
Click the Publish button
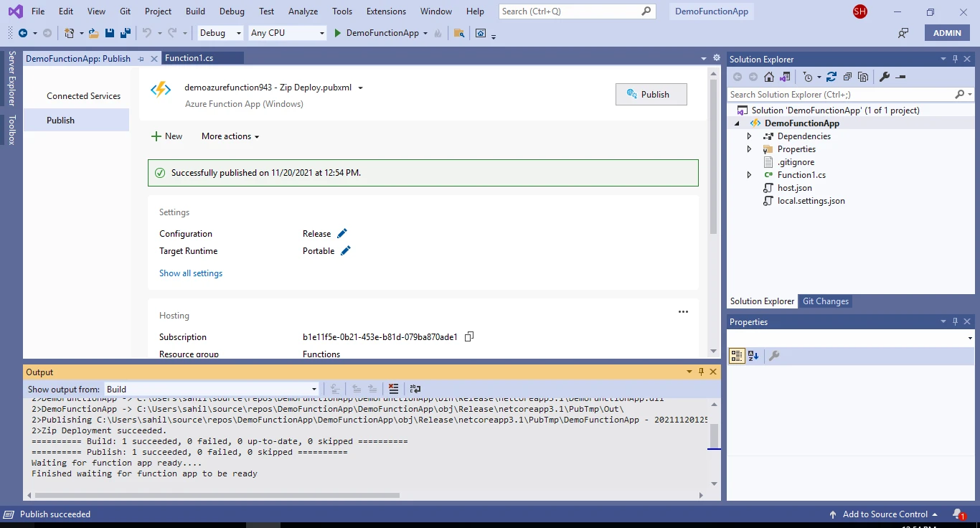(651, 94)
